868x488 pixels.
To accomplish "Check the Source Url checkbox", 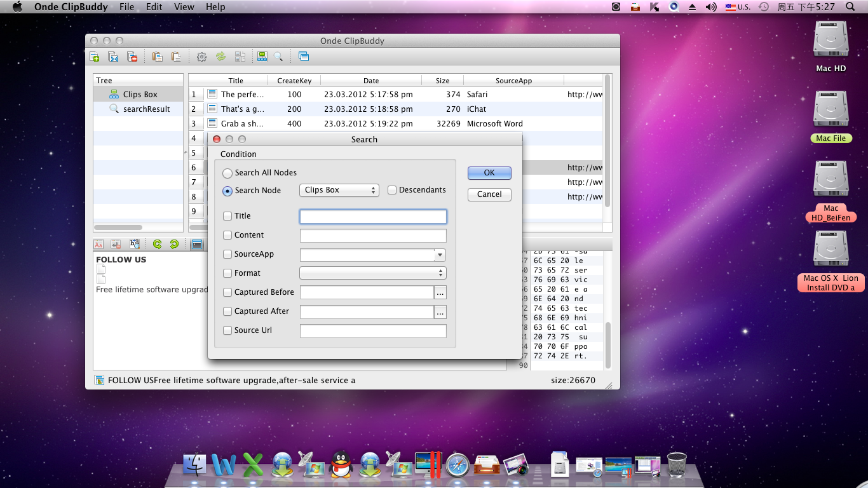I will 227,330.
